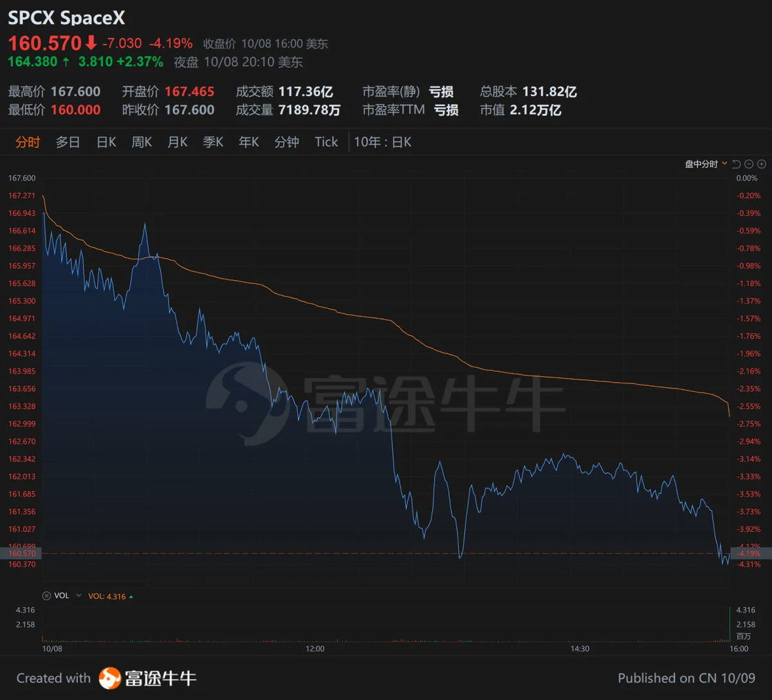Show the 年K yearly chart tab

pos(249,142)
